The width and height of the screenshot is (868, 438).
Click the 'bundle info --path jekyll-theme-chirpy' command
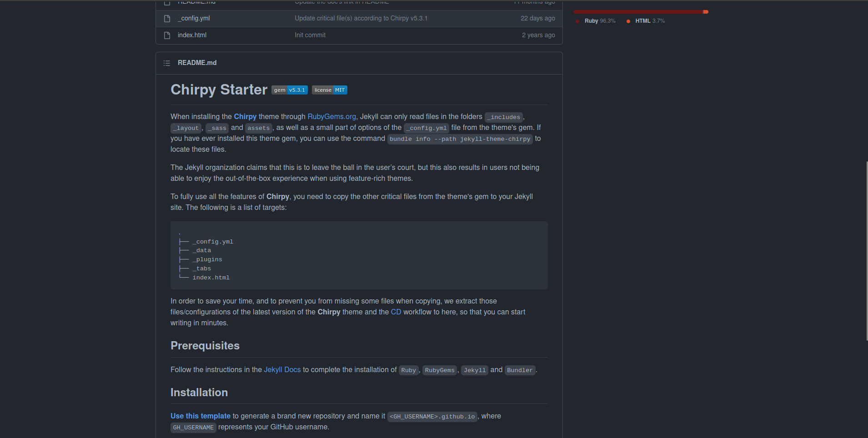coord(460,139)
